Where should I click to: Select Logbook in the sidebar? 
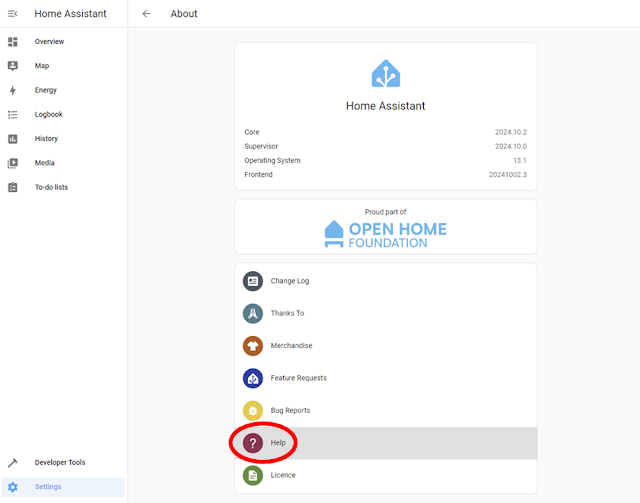[49, 114]
